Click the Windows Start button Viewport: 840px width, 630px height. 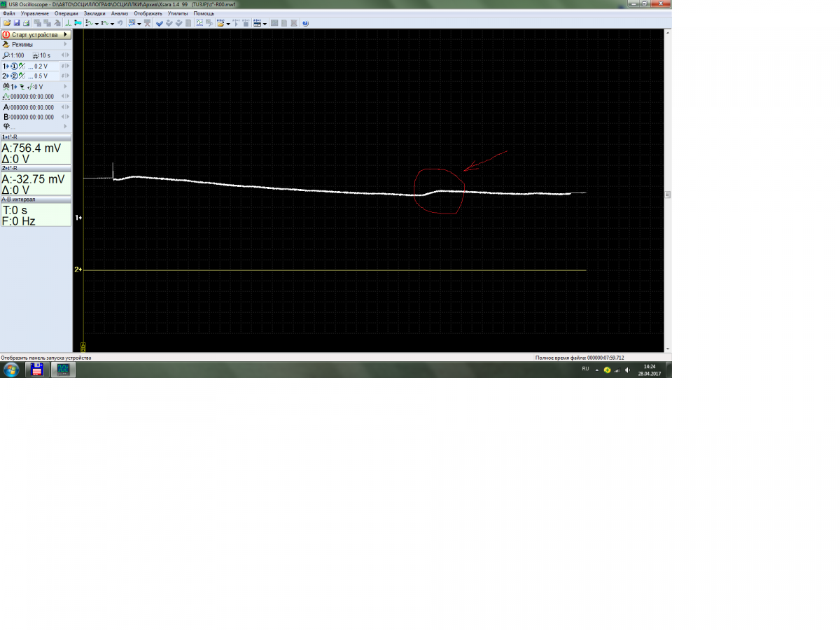tap(11, 370)
